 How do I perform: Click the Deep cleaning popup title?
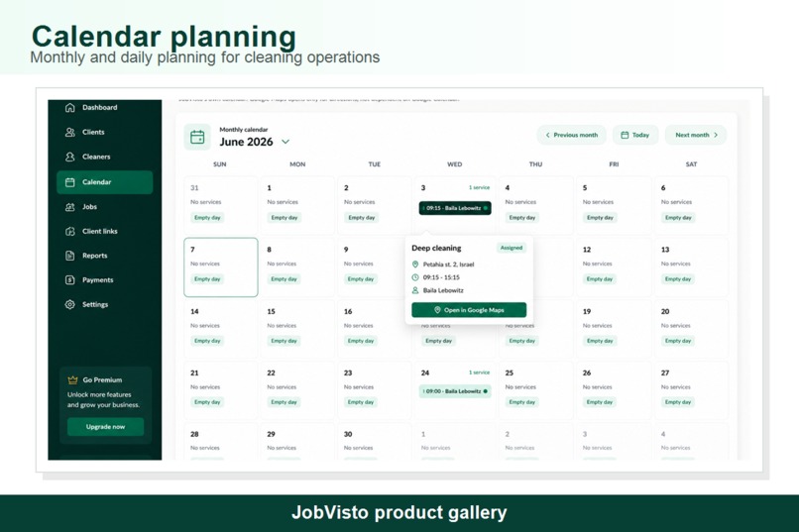tap(436, 248)
